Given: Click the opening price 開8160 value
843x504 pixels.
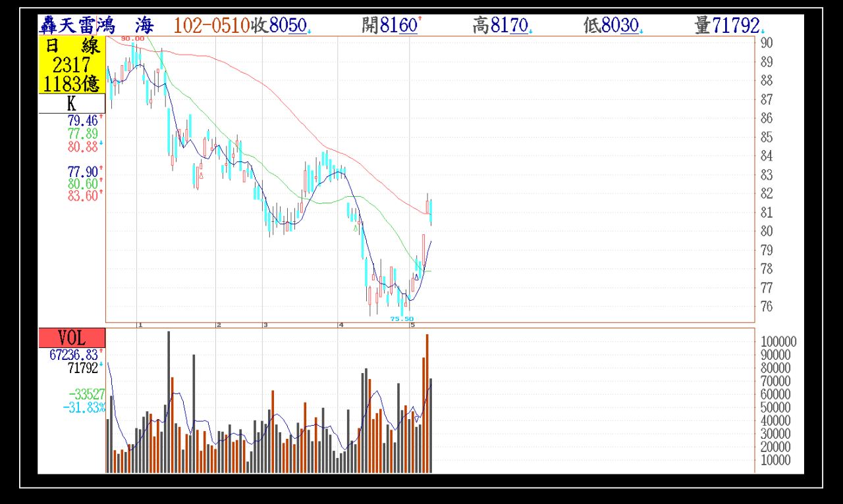Looking at the screenshot, I should pos(391,26).
